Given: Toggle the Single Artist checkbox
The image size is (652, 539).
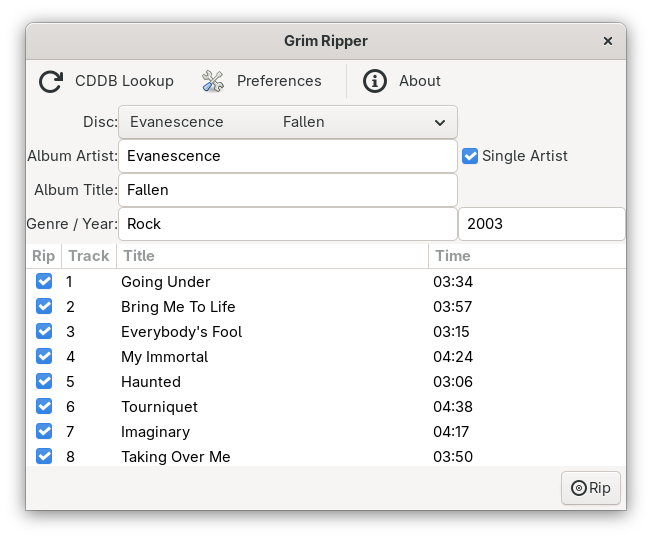Looking at the screenshot, I should [470, 156].
